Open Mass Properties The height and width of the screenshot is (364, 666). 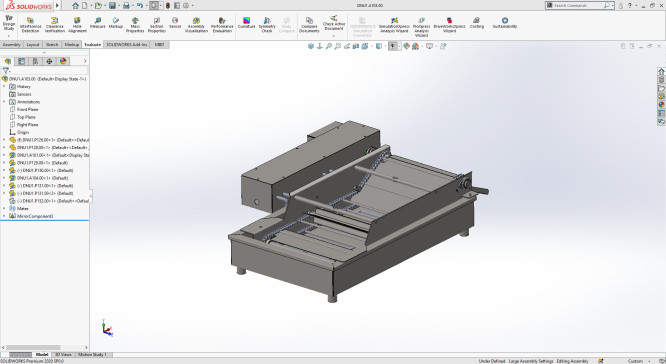(135, 25)
